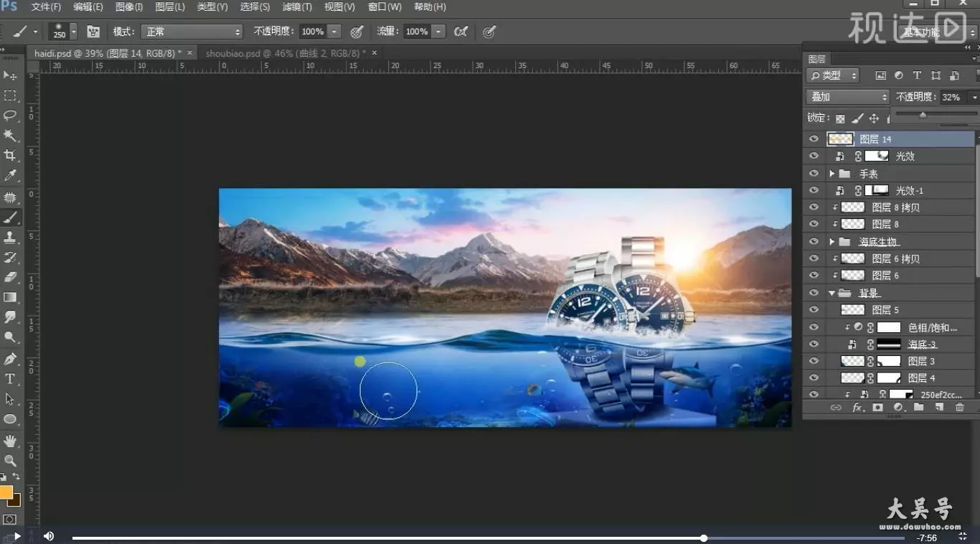Click add layer style fx icon
The height and width of the screenshot is (544, 980).
tap(857, 408)
